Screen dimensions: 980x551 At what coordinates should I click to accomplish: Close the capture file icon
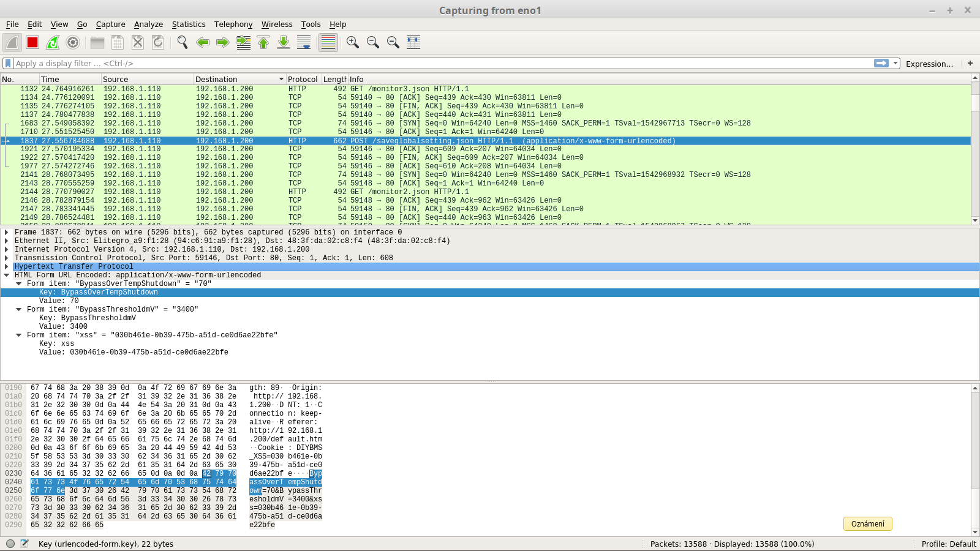coord(138,42)
